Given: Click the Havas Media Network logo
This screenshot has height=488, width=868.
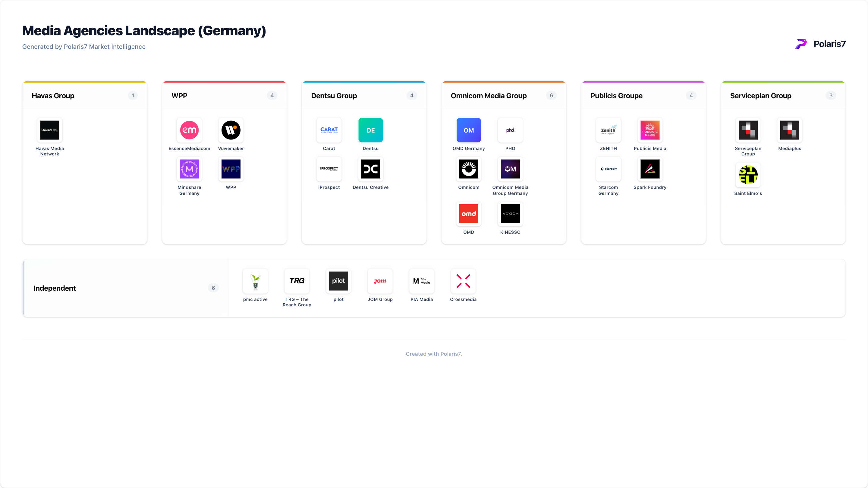Looking at the screenshot, I should [x=49, y=130].
